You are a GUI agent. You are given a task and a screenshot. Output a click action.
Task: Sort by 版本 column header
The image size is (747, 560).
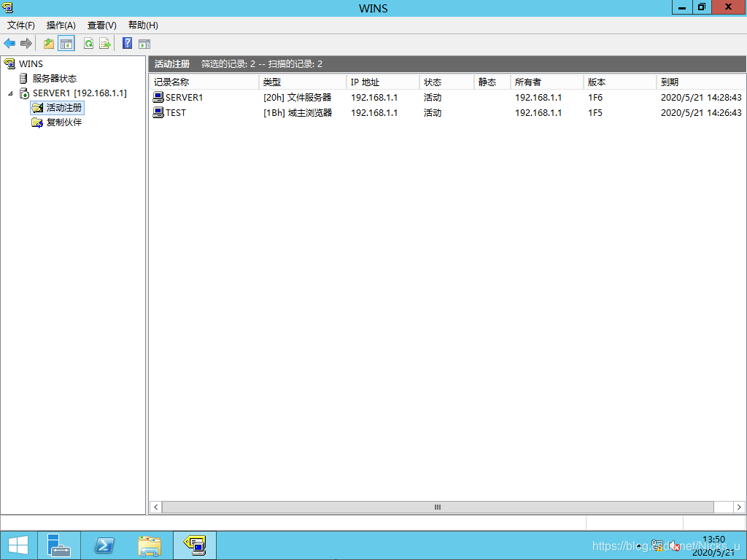[620, 82]
